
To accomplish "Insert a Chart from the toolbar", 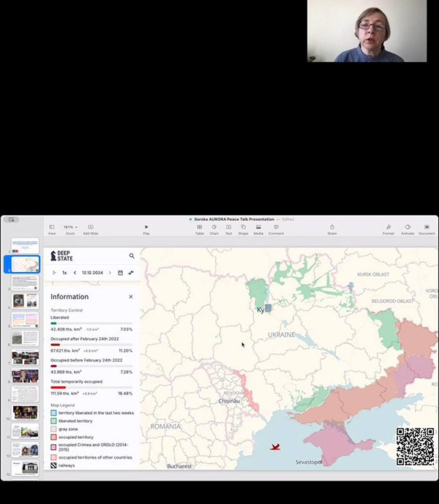I will 214,230.
